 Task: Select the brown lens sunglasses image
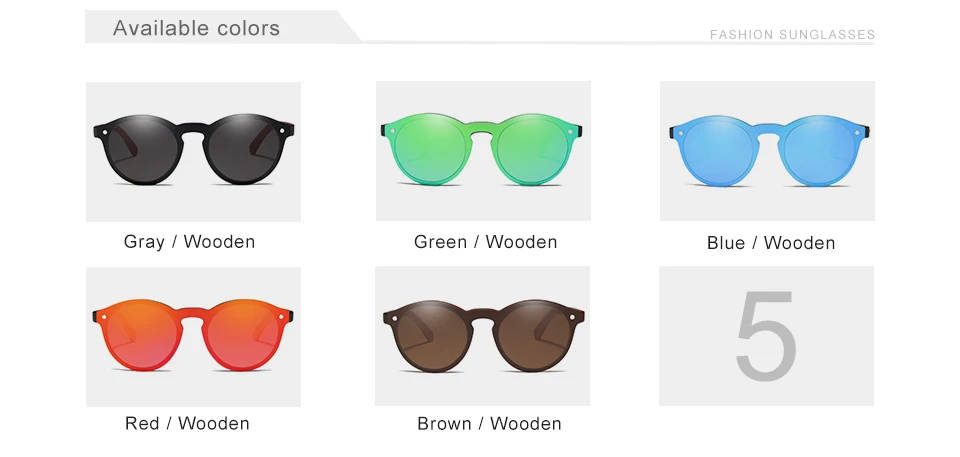(482, 336)
